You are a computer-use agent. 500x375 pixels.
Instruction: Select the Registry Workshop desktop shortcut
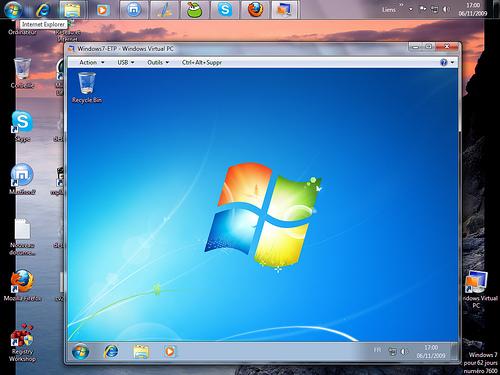click(22, 343)
